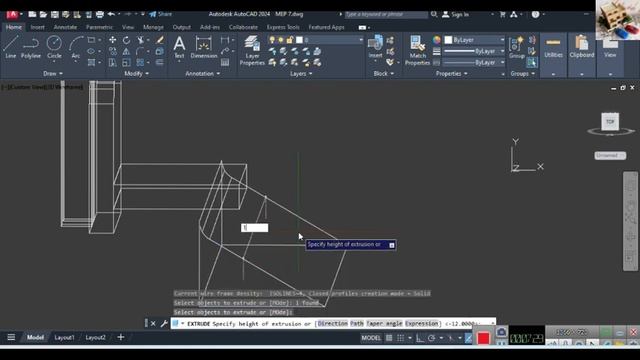Open the Insert ribbon tab
This screenshot has width=640, height=360.
37,27
